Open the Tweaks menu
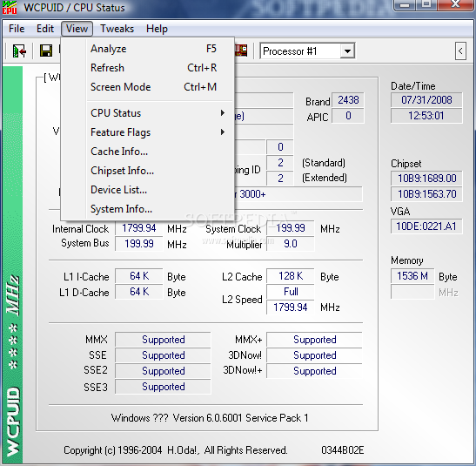 tap(117, 29)
